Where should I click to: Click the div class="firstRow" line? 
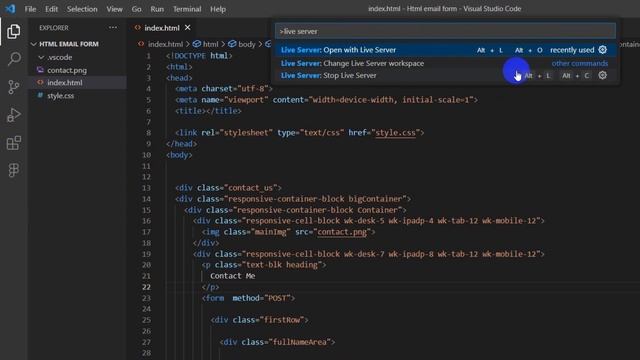point(260,320)
